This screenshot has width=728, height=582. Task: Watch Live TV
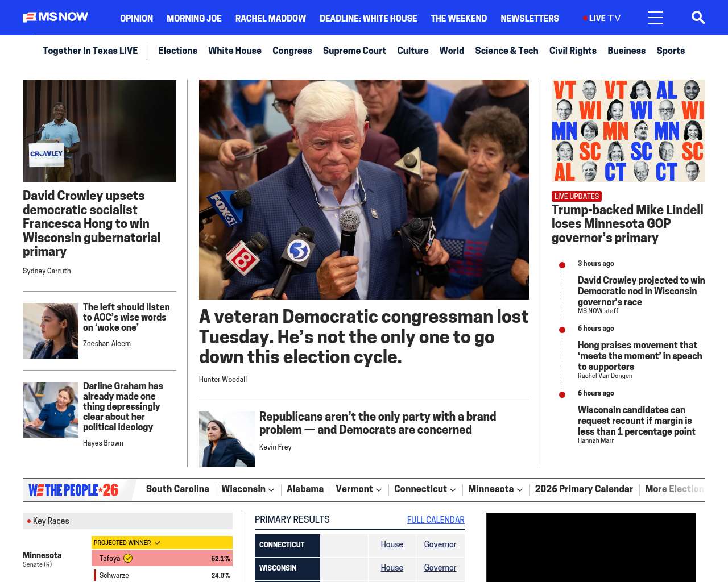click(x=602, y=18)
